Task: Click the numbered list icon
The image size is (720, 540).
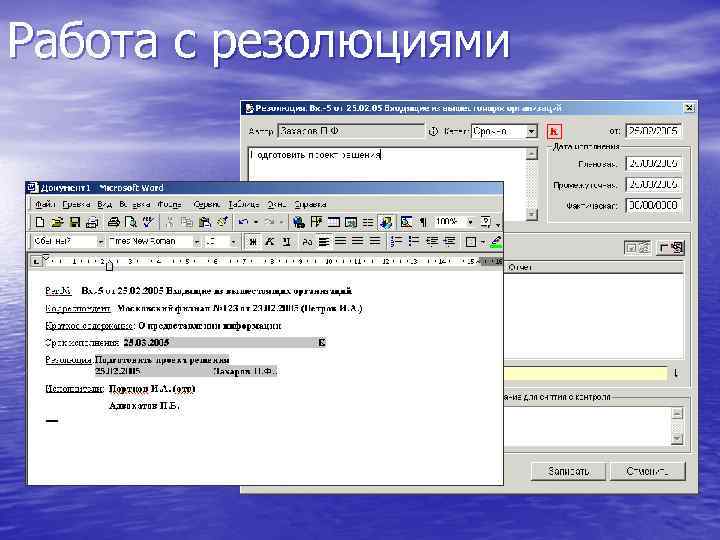Action: point(396,242)
